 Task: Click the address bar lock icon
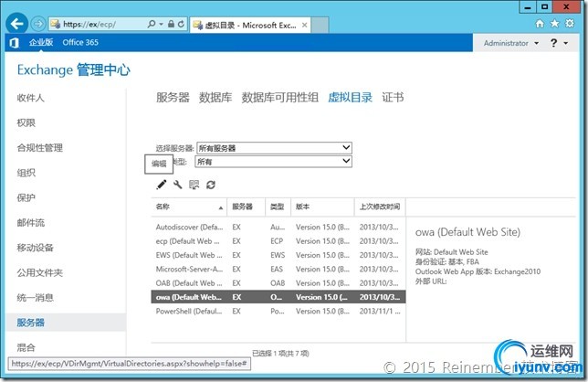[x=171, y=24]
